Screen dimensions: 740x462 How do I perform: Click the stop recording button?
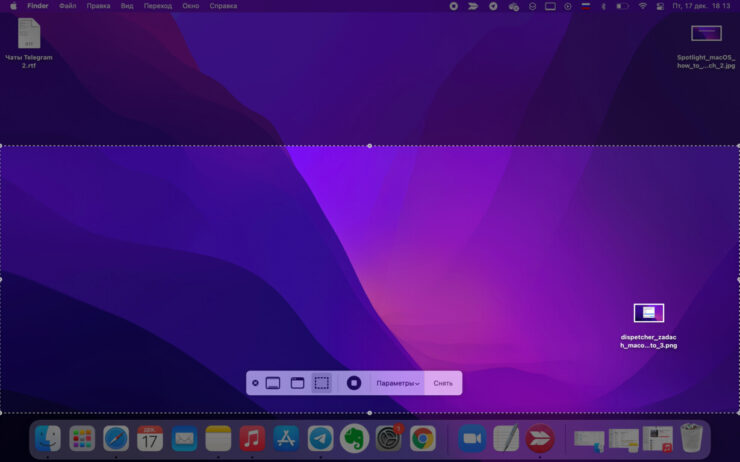pos(353,383)
